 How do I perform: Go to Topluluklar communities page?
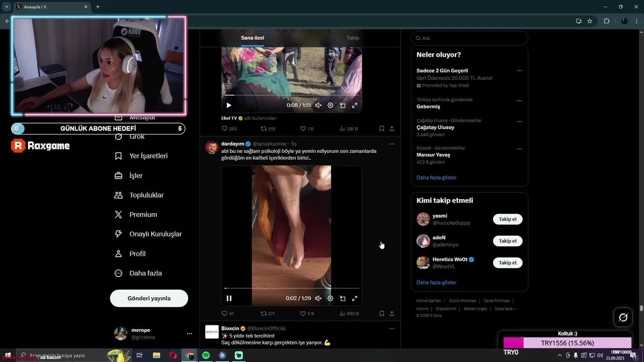click(139, 195)
